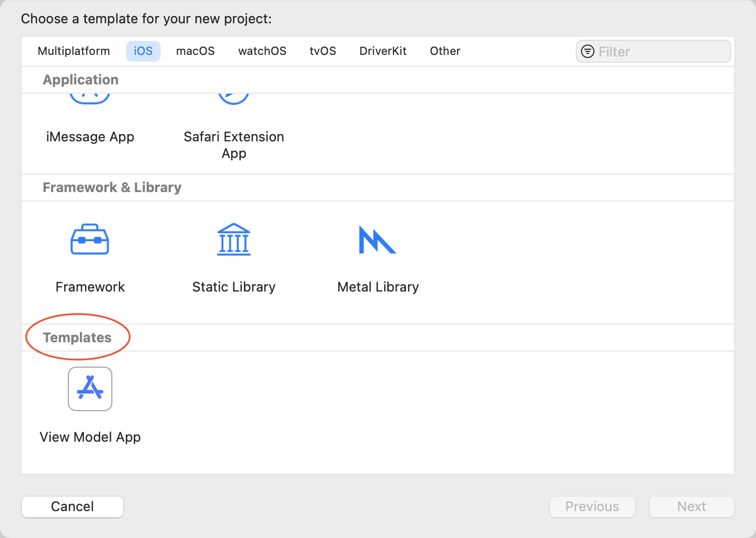
Task: Click the Next button
Action: [691, 506]
